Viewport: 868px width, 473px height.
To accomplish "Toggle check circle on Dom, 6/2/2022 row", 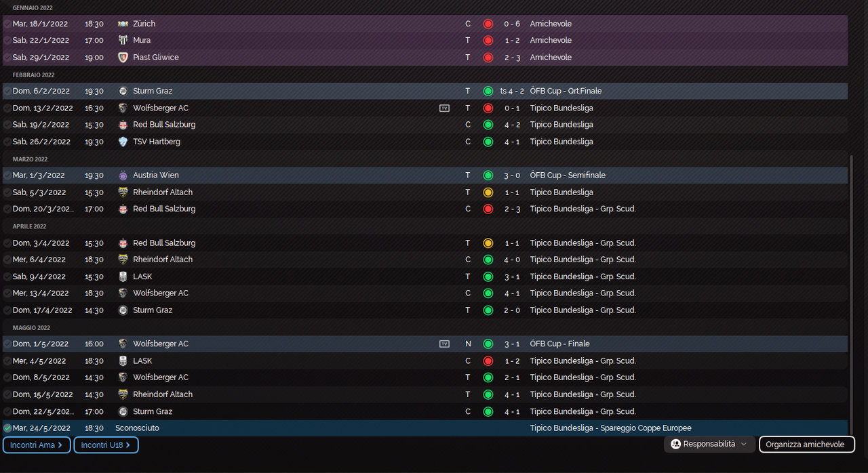I will 7,91.
